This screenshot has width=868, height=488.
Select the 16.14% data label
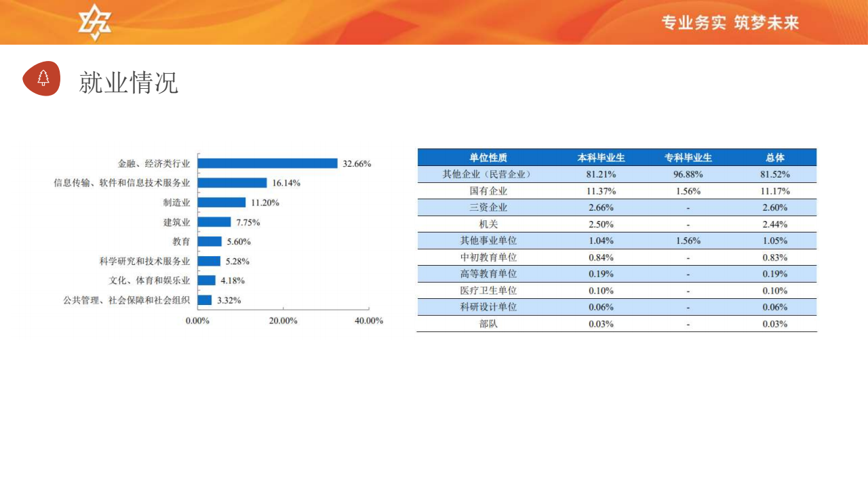pos(286,183)
